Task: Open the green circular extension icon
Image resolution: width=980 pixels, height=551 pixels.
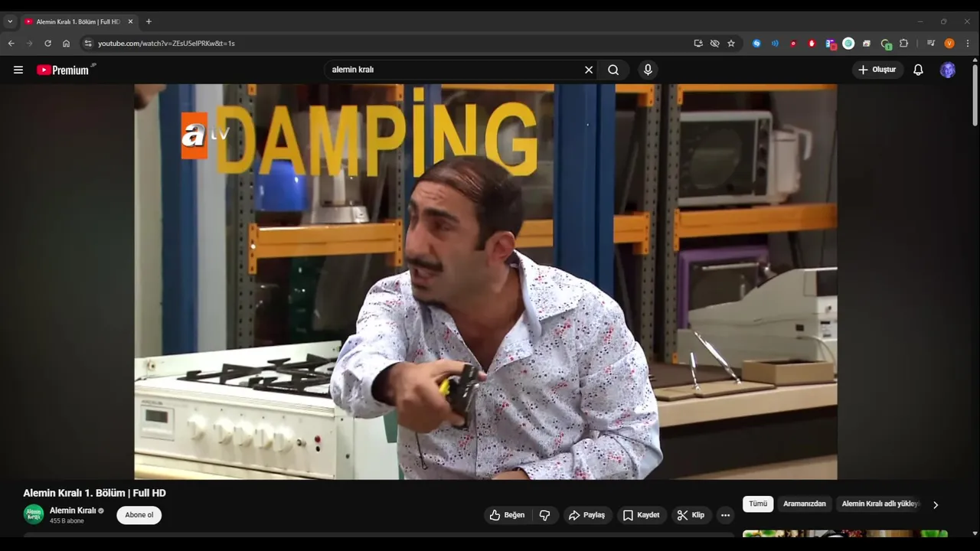Action: 848,44
